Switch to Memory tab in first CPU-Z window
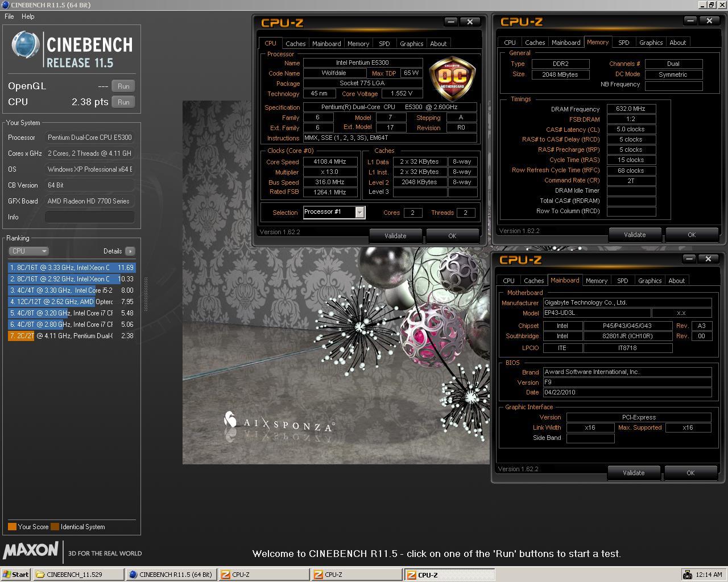This screenshot has height=582, width=728. point(358,44)
